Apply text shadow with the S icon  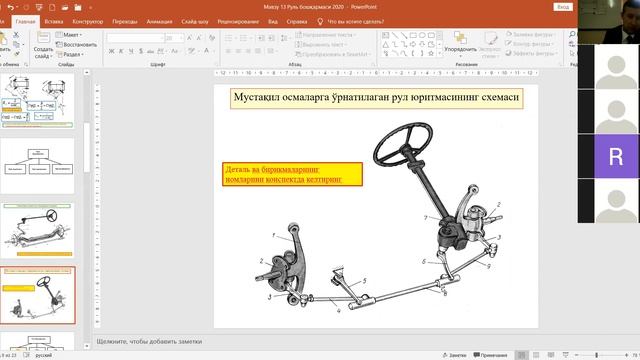(x=141, y=51)
